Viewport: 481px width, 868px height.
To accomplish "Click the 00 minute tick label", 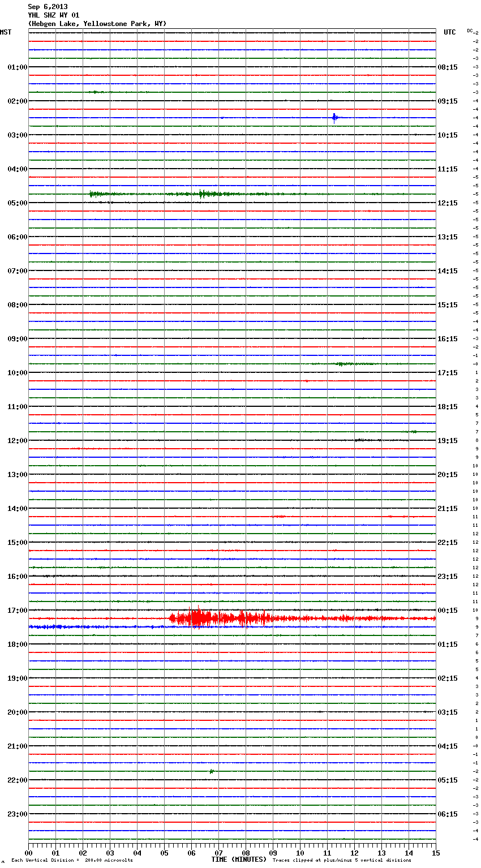I will (28, 853).
